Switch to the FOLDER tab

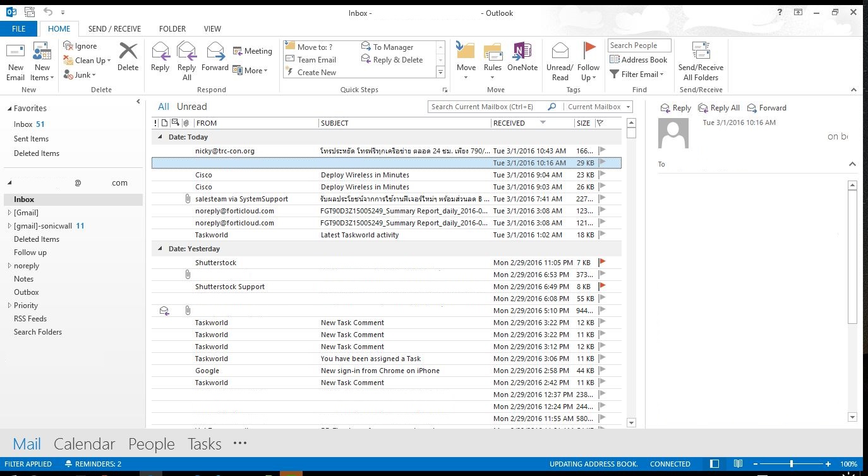172,28
